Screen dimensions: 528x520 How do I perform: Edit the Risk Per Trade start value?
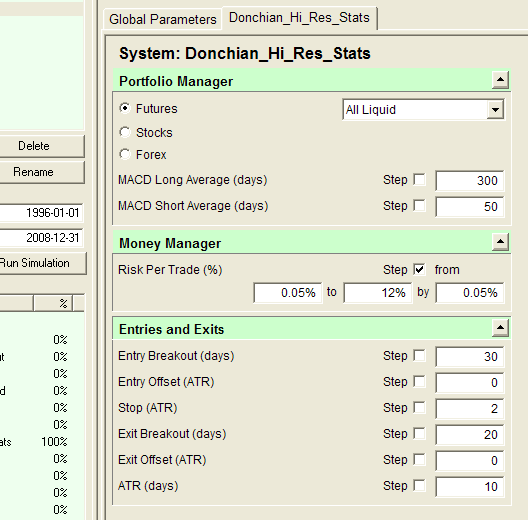[288, 293]
